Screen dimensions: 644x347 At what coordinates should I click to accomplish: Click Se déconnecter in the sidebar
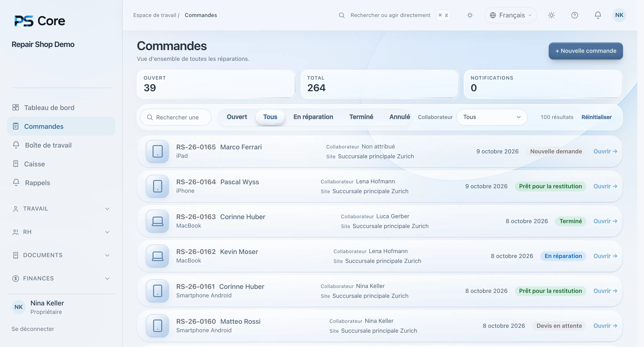(x=33, y=329)
